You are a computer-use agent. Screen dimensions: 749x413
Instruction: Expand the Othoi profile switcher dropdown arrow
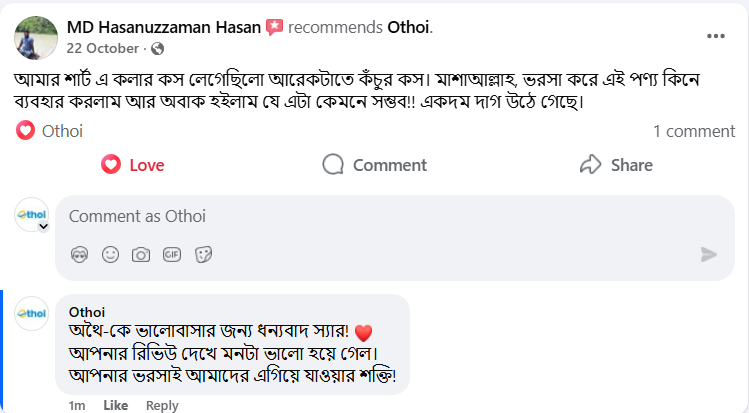coord(43,227)
